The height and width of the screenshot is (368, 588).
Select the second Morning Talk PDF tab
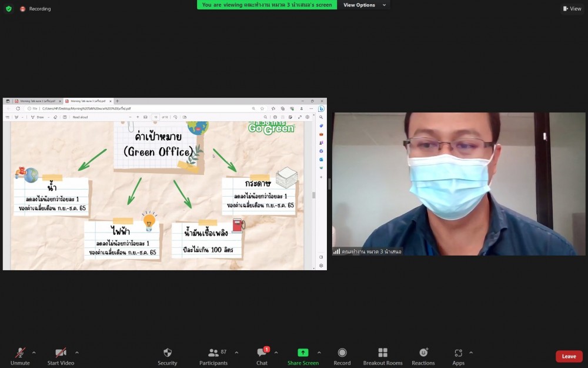click(88, 101)
